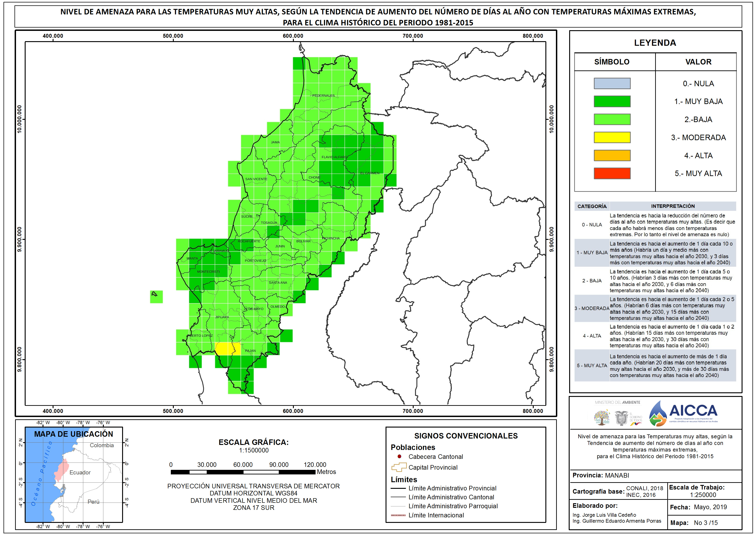Viewport: 756px width, 535px height.
Task: Click the location inset map thumbnail
Action: point(74,475)
